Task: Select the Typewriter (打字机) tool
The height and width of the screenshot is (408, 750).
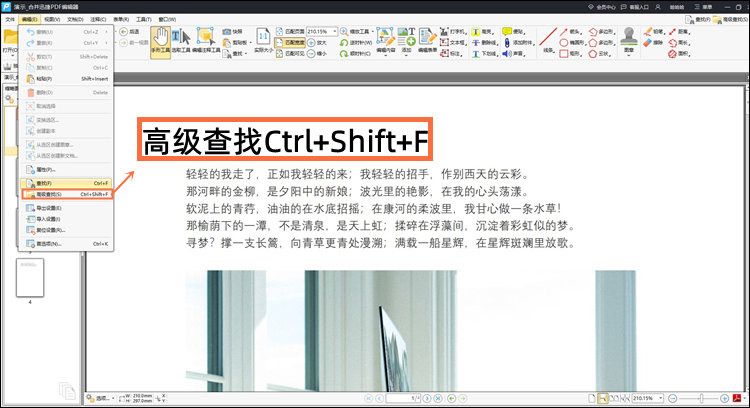Action: [449, 31]
